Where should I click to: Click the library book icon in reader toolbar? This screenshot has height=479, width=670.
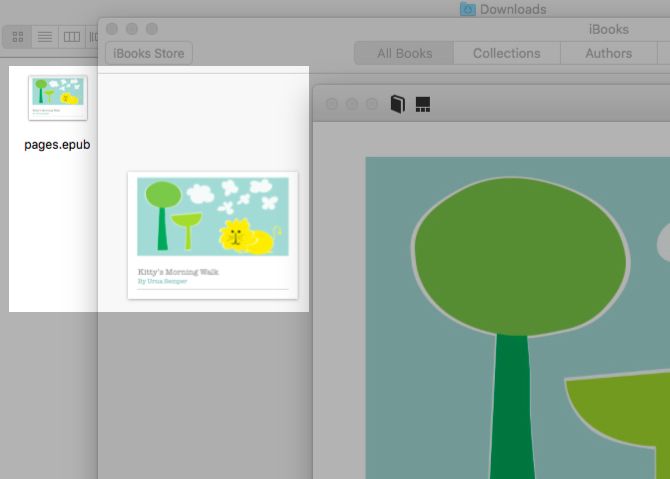(398, 104)
